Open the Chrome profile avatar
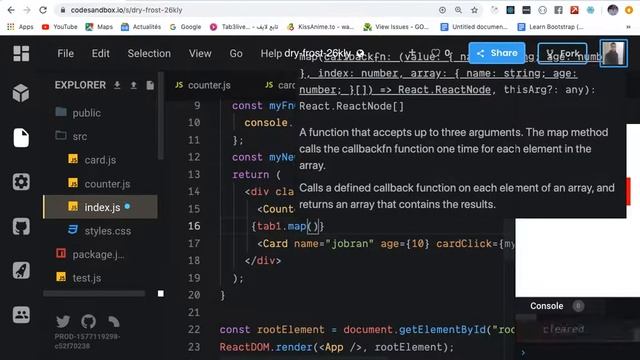This screenshot has width=640, height=360. point(613,10)
